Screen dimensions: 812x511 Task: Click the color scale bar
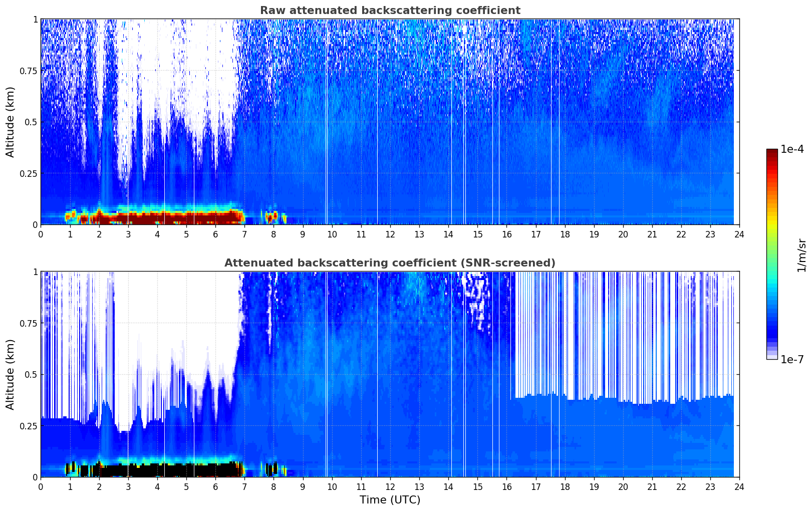(772, 254)
